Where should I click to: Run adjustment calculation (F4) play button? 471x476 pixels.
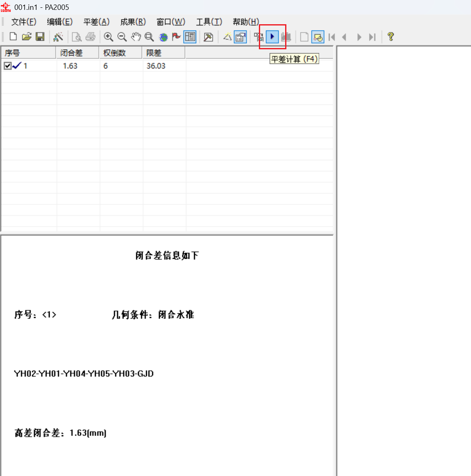[272, 37]
